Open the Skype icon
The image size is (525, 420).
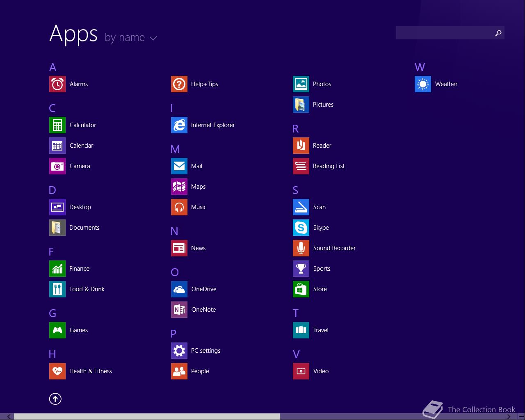[301, 228]
